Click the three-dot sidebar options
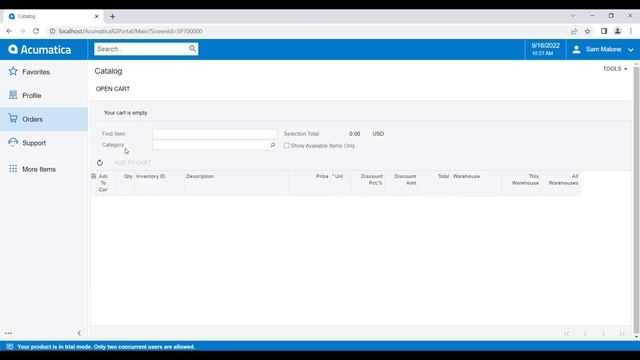Image resolution: width=640 pixels, height=360 pixels. pyautogui.click(x=8, y=333)
